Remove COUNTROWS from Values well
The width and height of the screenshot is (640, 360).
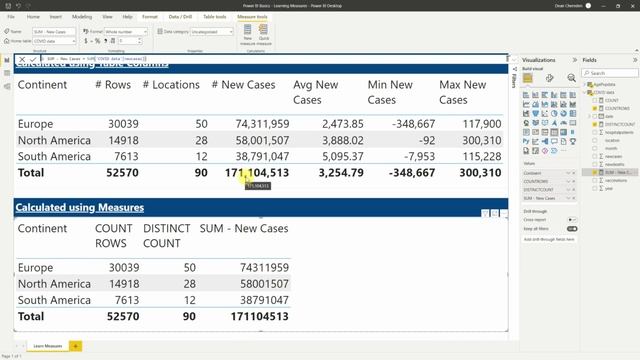573,182
